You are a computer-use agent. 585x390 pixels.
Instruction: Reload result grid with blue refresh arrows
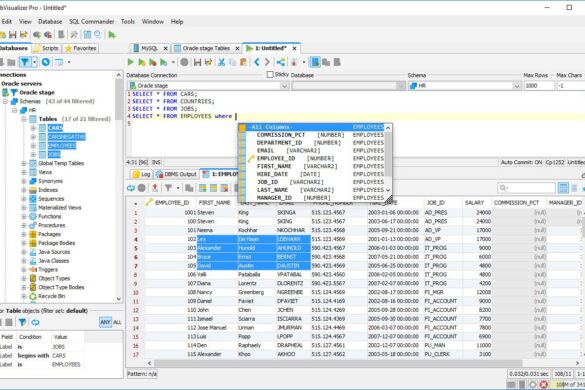coord(131,188)
